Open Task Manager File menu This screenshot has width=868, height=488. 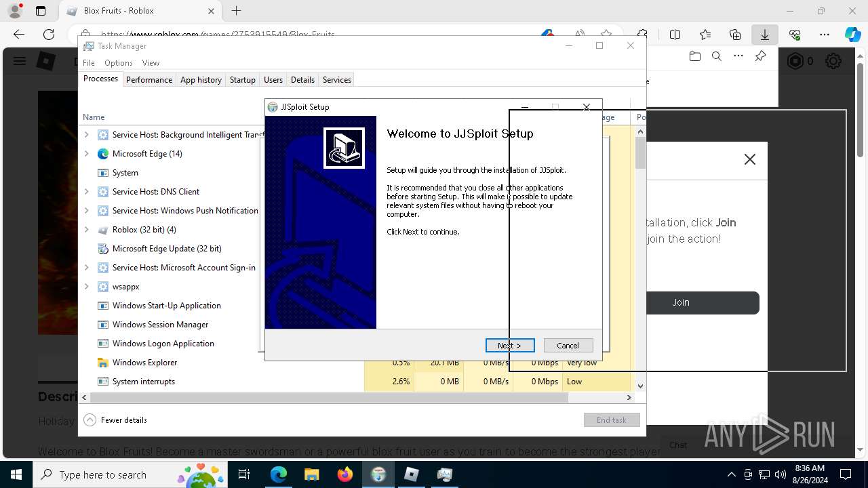pos(89,63)
